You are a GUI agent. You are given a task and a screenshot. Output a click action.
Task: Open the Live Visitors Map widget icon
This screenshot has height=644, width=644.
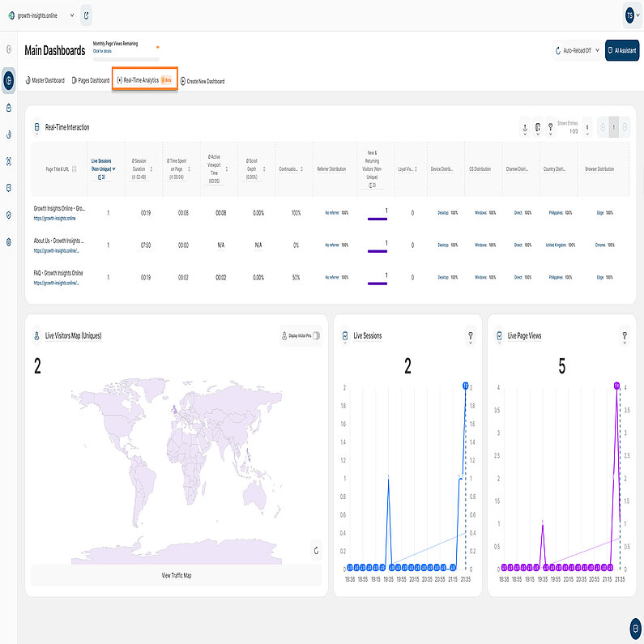pos(36,336)
